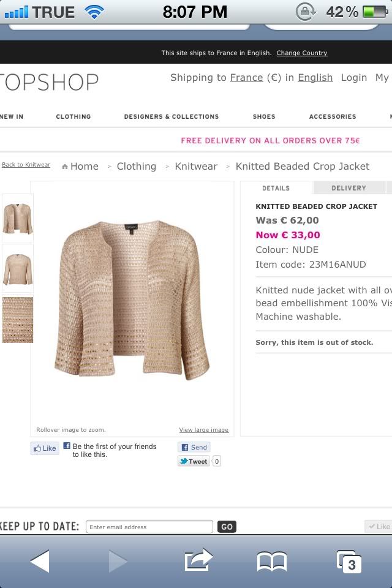Open Designers & Collections menu
This screenshot has height=588, width=392.
[171, 116]
